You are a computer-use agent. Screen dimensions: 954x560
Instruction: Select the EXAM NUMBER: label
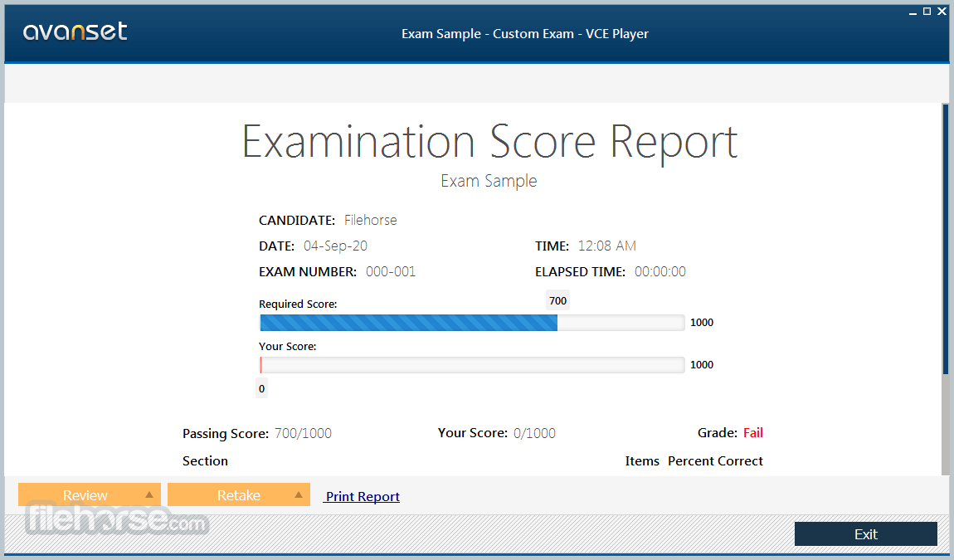(x=307, y=272)
